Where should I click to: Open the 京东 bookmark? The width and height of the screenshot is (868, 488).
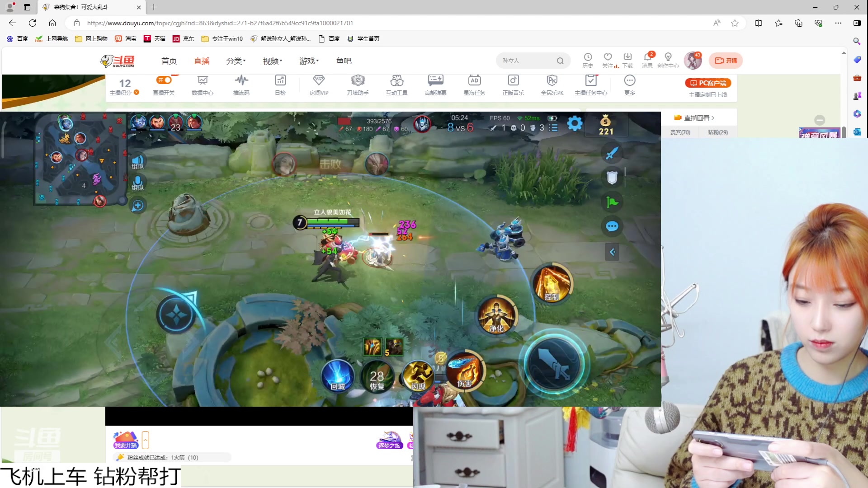[x=184, y=39]
